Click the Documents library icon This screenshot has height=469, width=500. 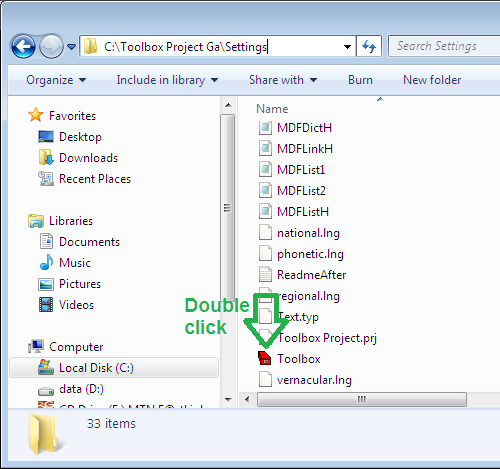click(46, 241)
